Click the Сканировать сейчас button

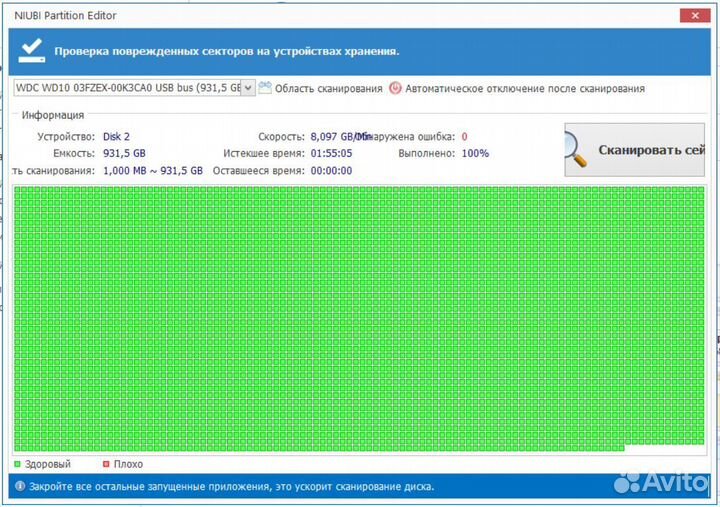(x=634, y=150)
